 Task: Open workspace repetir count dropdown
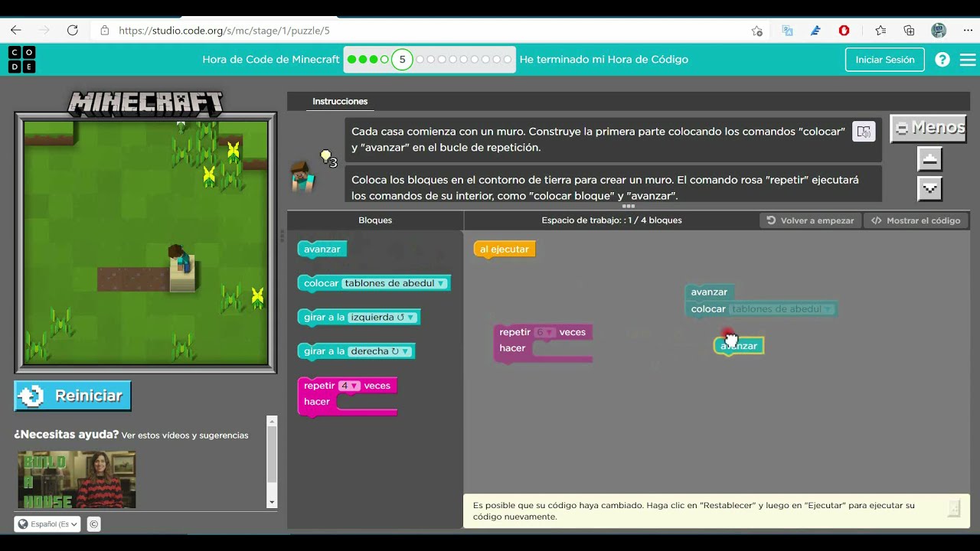pos(545,332)
